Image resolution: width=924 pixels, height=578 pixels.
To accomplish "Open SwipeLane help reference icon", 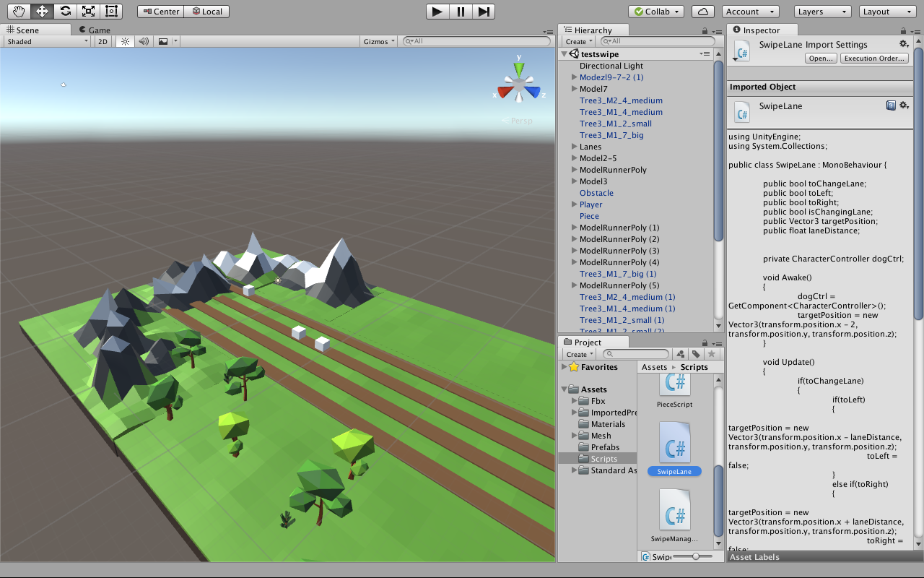I will (891, 105).
